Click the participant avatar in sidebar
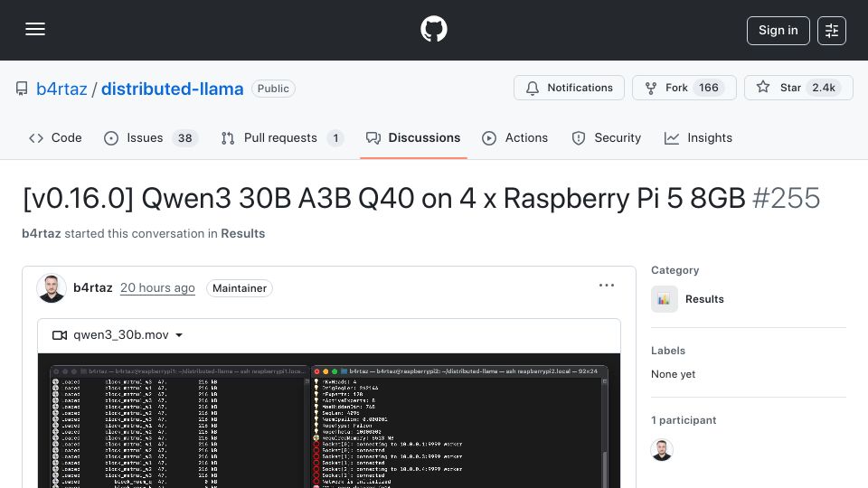 pyautogui.click(x=662, y=450)
